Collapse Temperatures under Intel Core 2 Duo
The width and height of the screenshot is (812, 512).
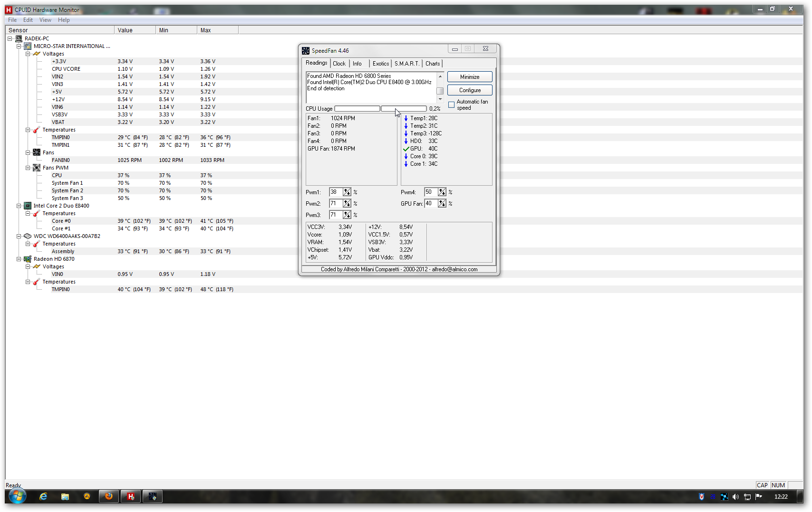(x=28, y=213)
